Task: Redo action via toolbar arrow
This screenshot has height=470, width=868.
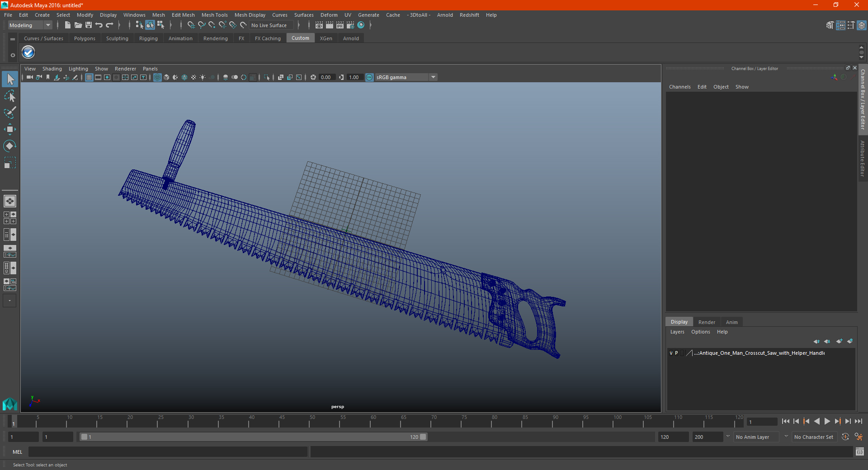Action: pos(109,25)
